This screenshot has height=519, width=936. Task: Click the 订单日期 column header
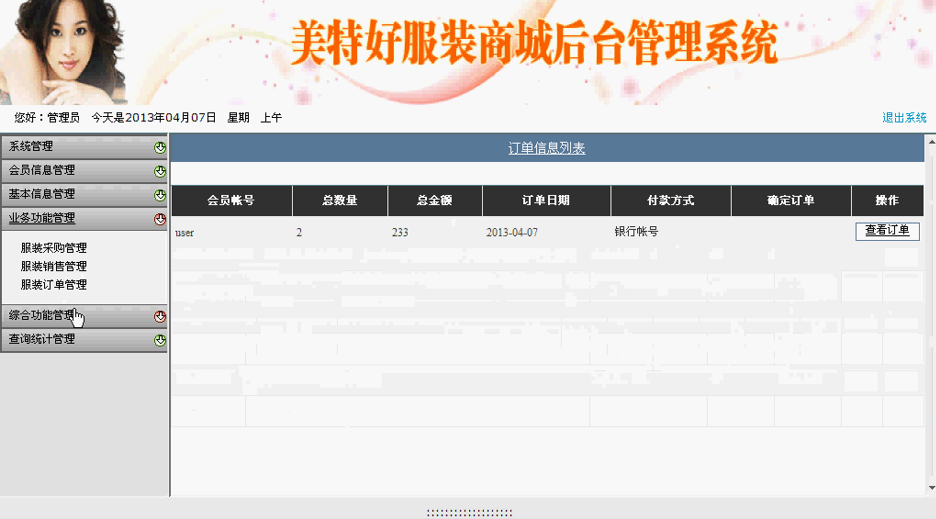[546, 201]
